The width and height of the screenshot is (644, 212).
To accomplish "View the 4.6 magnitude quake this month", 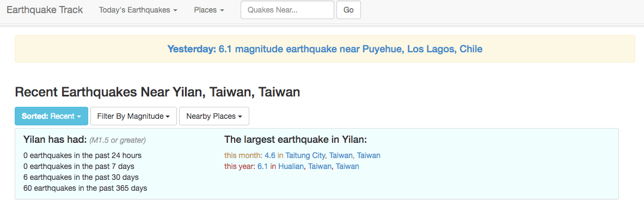I will 270,156.
